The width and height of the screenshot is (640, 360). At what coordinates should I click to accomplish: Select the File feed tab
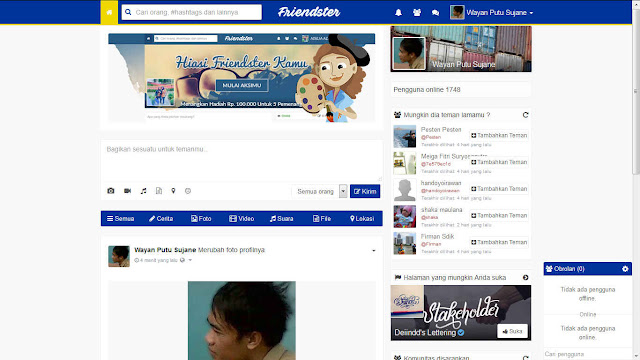tap(322, 219)
